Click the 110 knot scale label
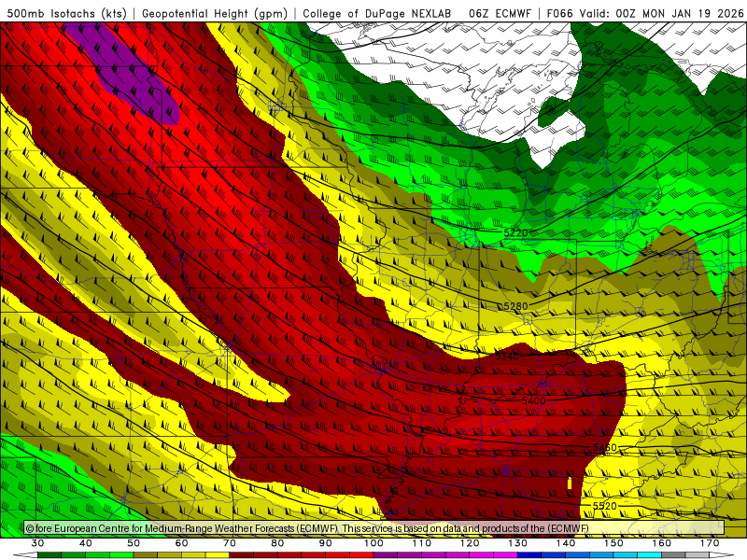Viewport: 747px width, 560px height. (422, 543)
